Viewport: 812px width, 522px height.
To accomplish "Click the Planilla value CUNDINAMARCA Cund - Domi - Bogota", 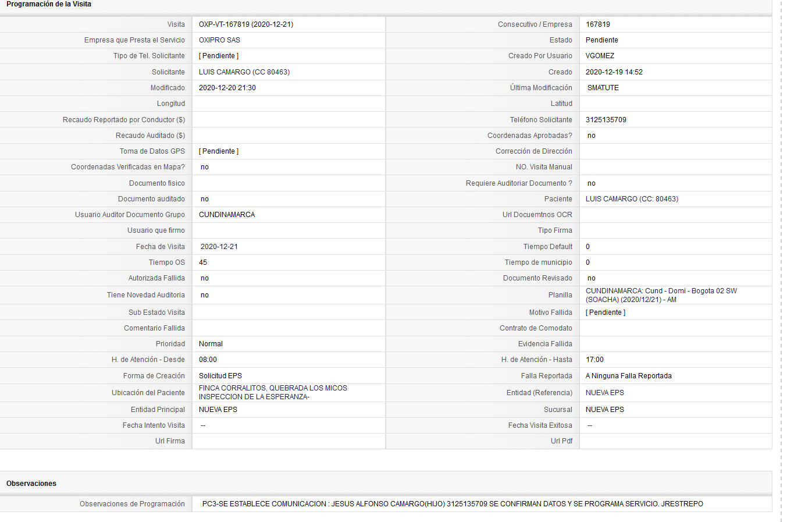I will click(x=661, y=295).
